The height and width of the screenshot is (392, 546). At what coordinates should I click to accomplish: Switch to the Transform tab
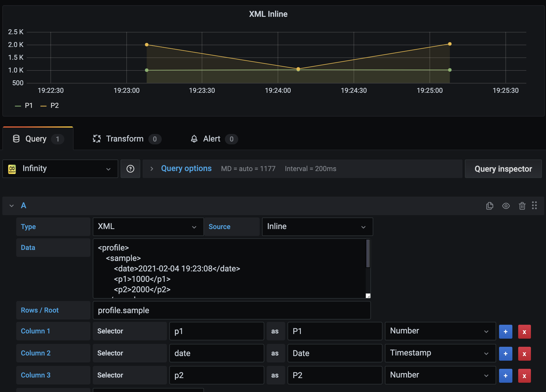point(125,139)
